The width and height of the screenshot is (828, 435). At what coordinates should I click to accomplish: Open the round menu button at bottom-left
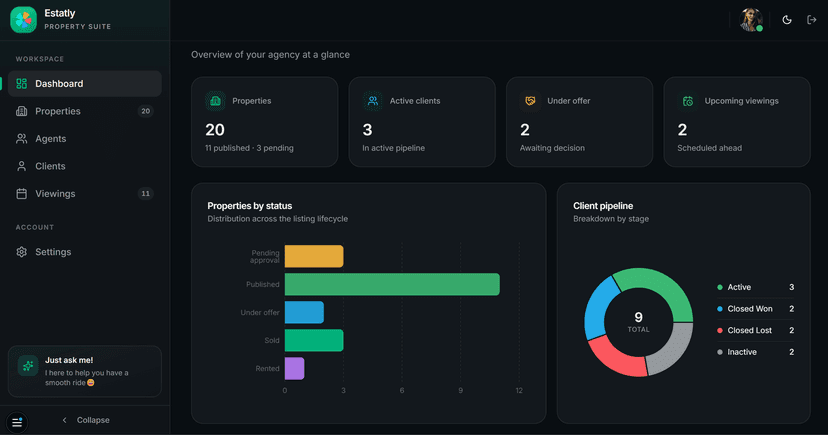pos(17,422)
